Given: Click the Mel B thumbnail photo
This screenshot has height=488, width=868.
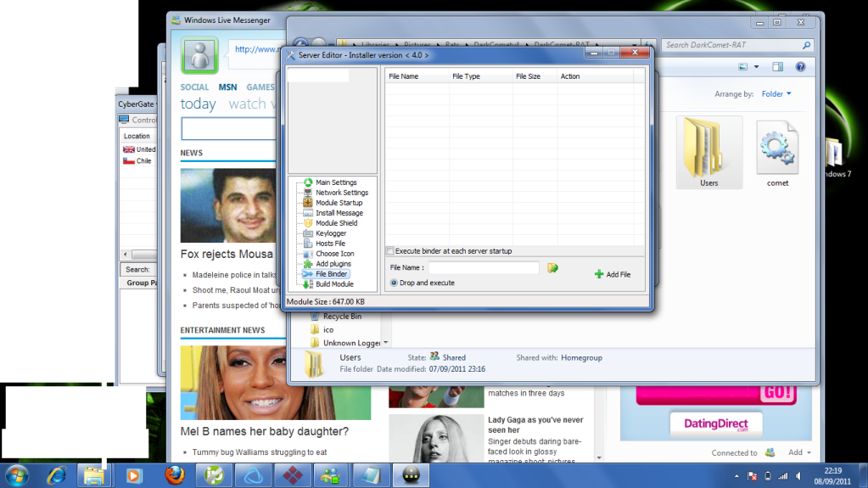Looking at the screenshot, I should pyautogui.click(x=275, y=383).
